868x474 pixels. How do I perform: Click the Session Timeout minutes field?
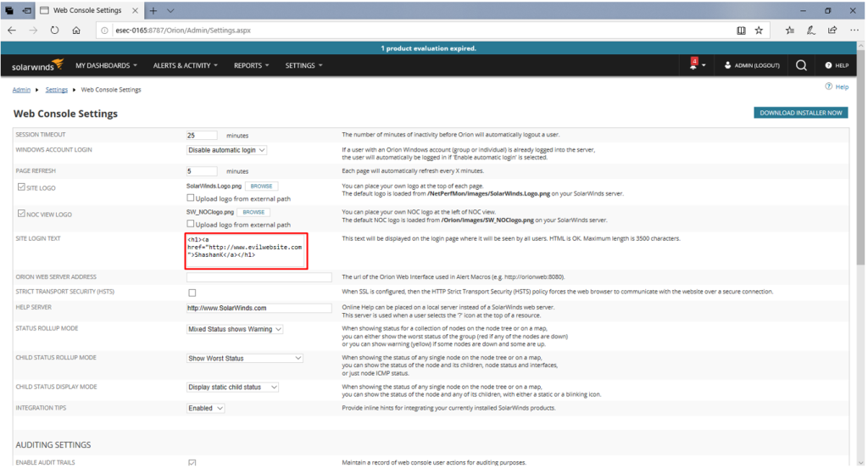[x=202, y=135]
